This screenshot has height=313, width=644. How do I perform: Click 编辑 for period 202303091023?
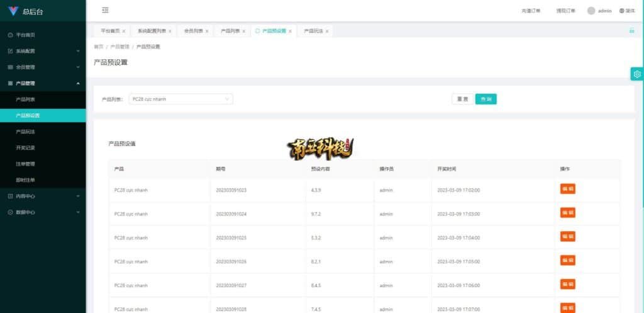click(x=567, y=189)
